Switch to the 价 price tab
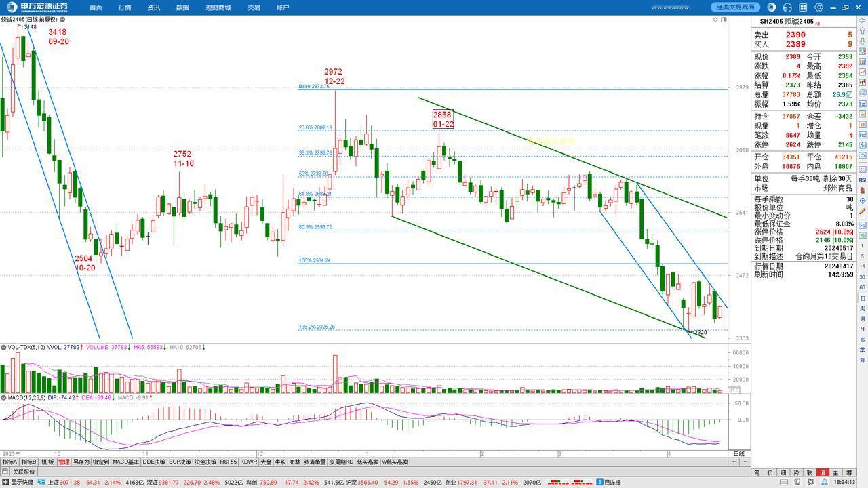This screenshot has width=868, height=488. (x=770, y=472)
